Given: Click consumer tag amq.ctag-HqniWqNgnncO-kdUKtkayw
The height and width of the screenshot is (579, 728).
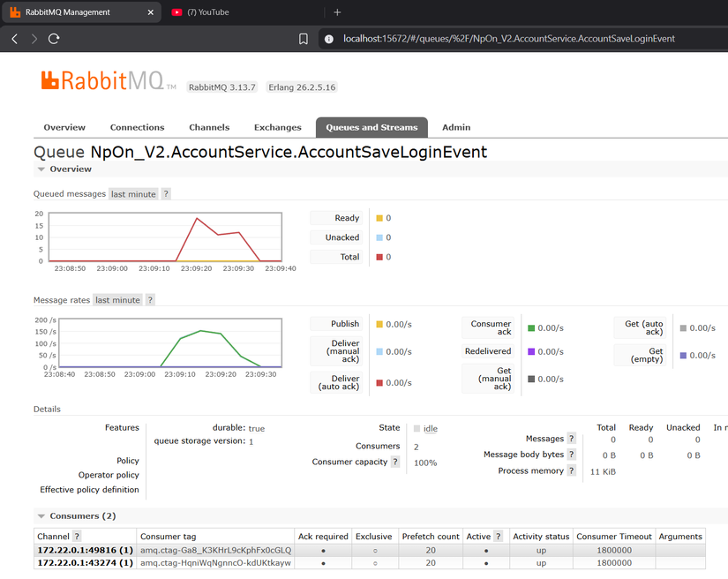Looking at the screenshot, I should (216, 563).
